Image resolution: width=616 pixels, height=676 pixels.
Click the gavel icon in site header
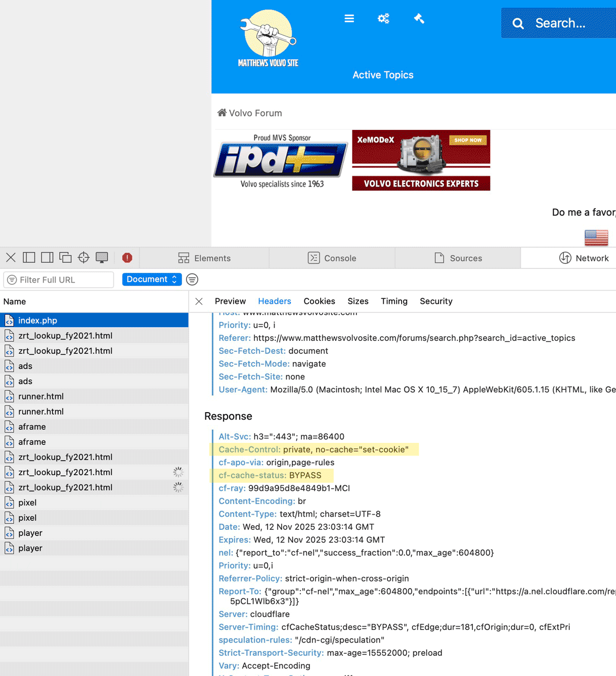(x=419, y=19)
